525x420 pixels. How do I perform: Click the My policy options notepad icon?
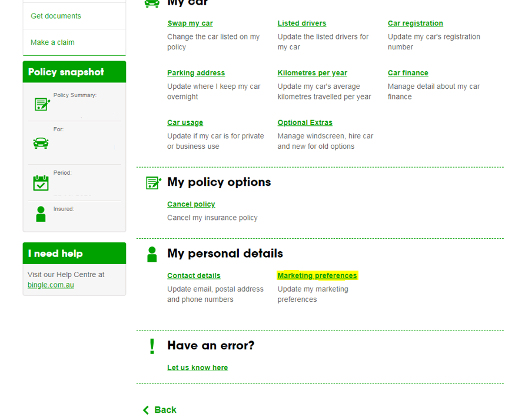click(154, 183)
